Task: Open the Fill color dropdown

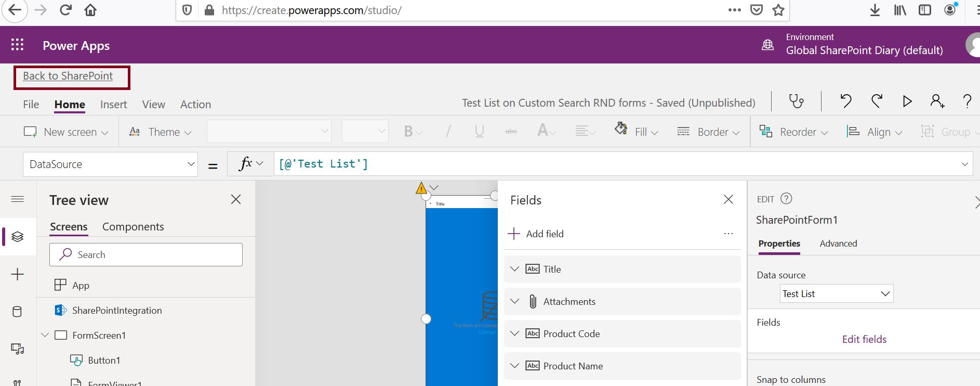Action: (636, 131)
